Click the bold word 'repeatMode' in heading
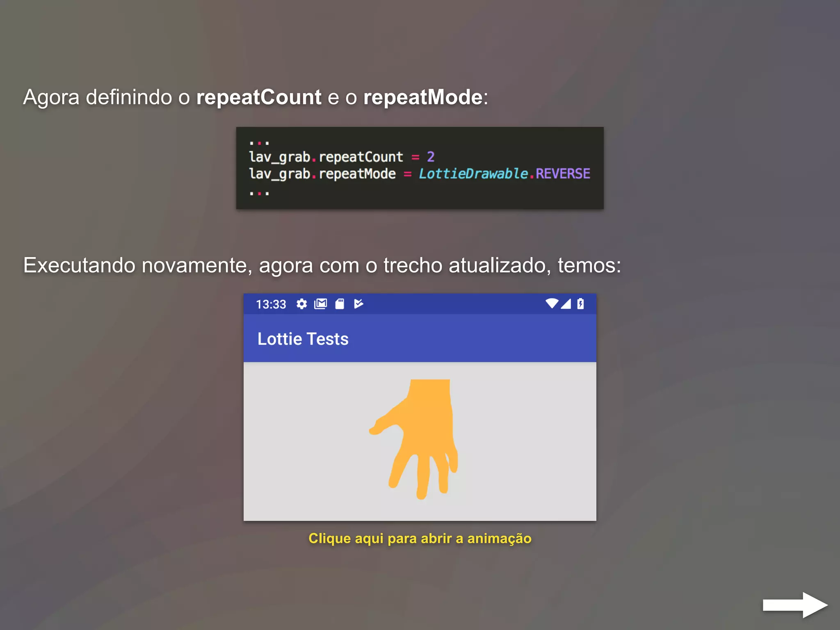 [423, 98]
